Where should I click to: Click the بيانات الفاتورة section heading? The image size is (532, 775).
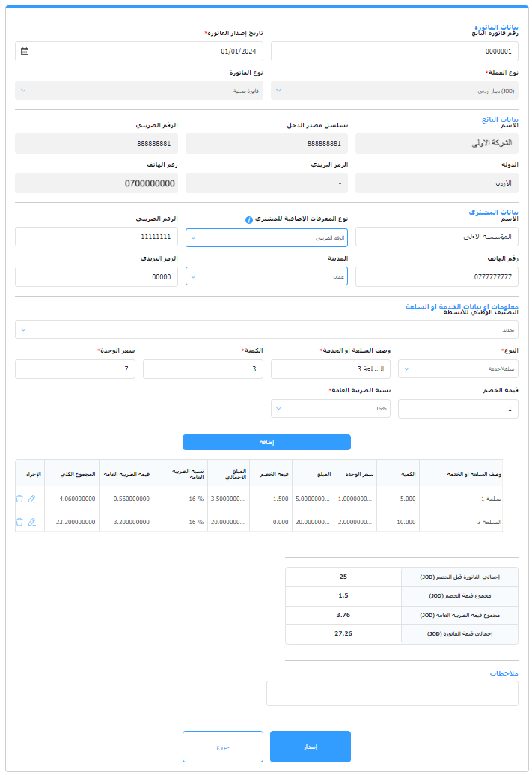pos(496,27)
